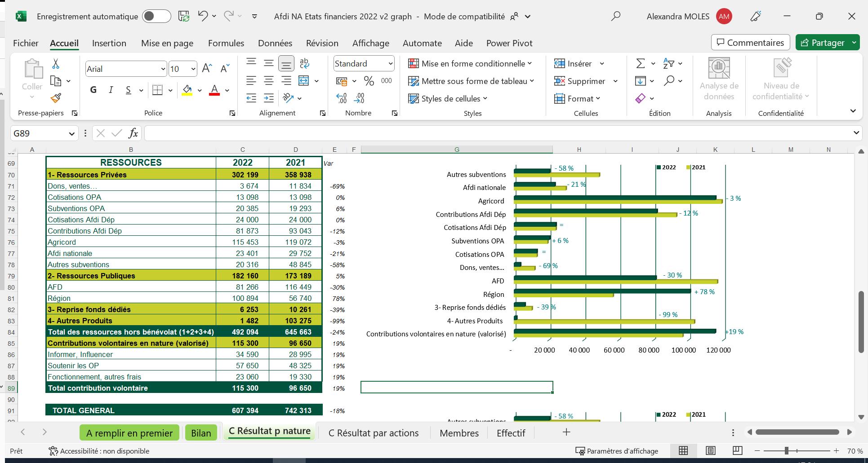868x463 pixels.
Task: Click into the formula bar input
Action: pos(498,133)
